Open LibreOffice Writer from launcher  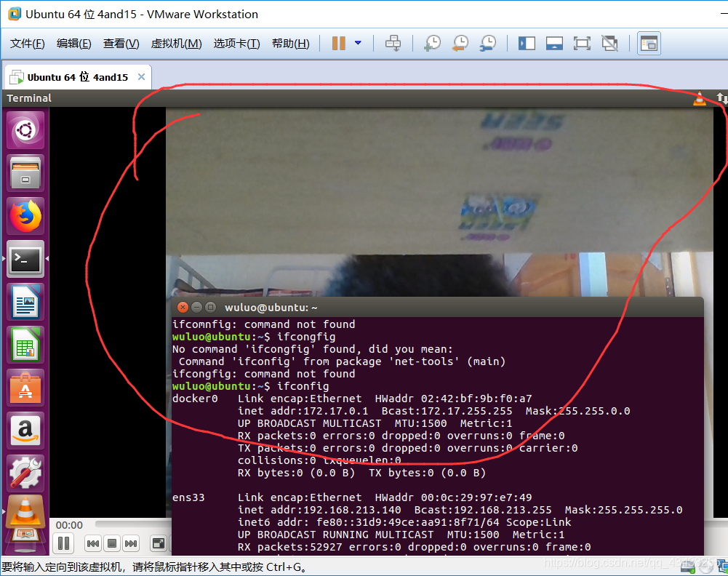coord(25,302)
